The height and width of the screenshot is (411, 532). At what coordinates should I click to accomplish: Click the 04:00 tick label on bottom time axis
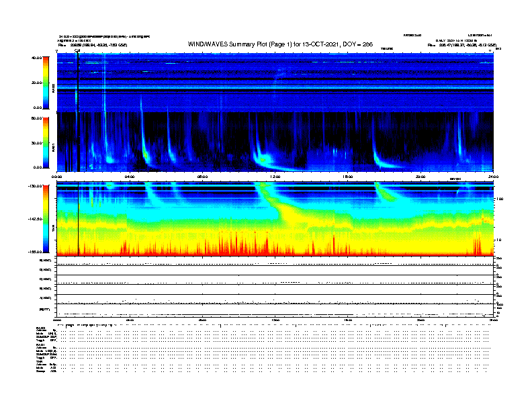[130, 320]
